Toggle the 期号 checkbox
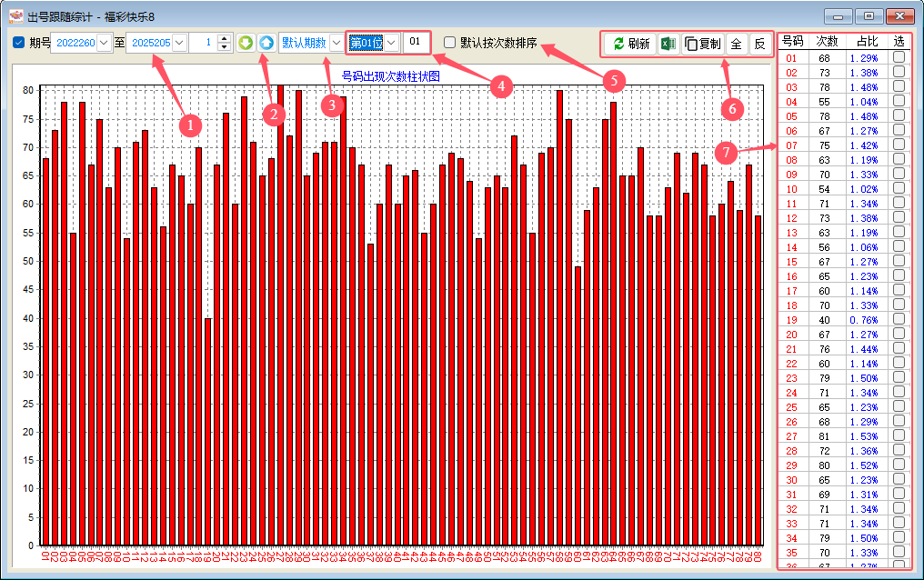The width and height of the screenshot is (924, 580). coord(19,43)
